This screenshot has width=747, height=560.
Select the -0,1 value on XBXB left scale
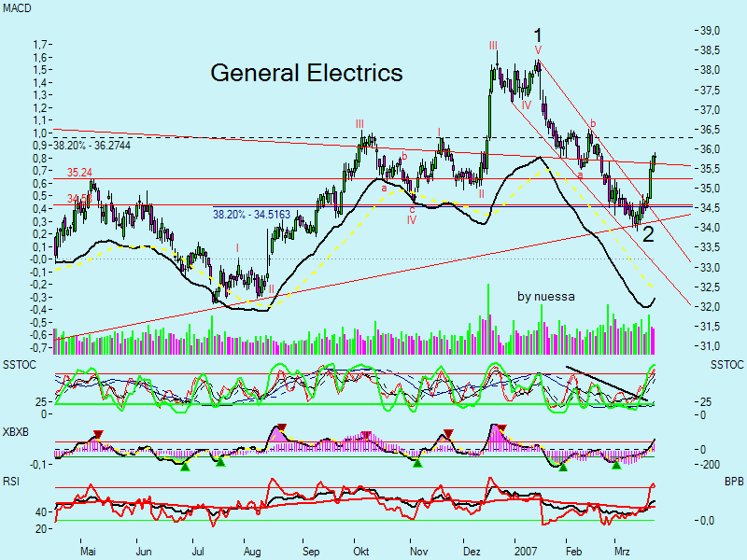pyautogui.click(x=38, y=464)
